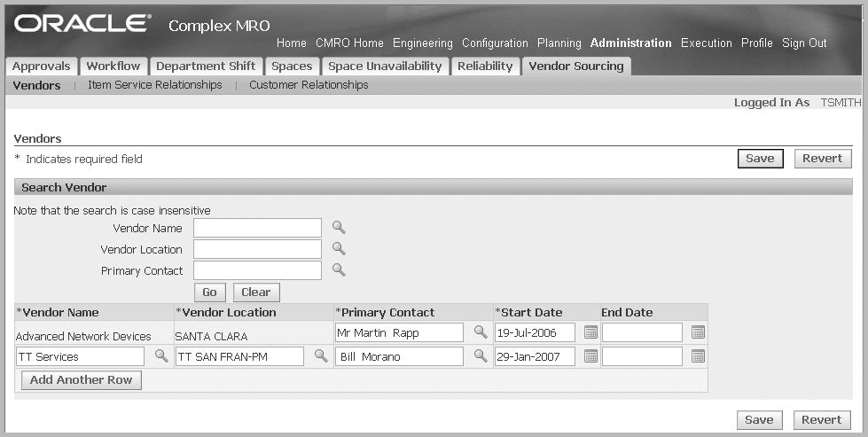Click the Start Date column header
The image size is (868, 437).
(x=528, y=313)
